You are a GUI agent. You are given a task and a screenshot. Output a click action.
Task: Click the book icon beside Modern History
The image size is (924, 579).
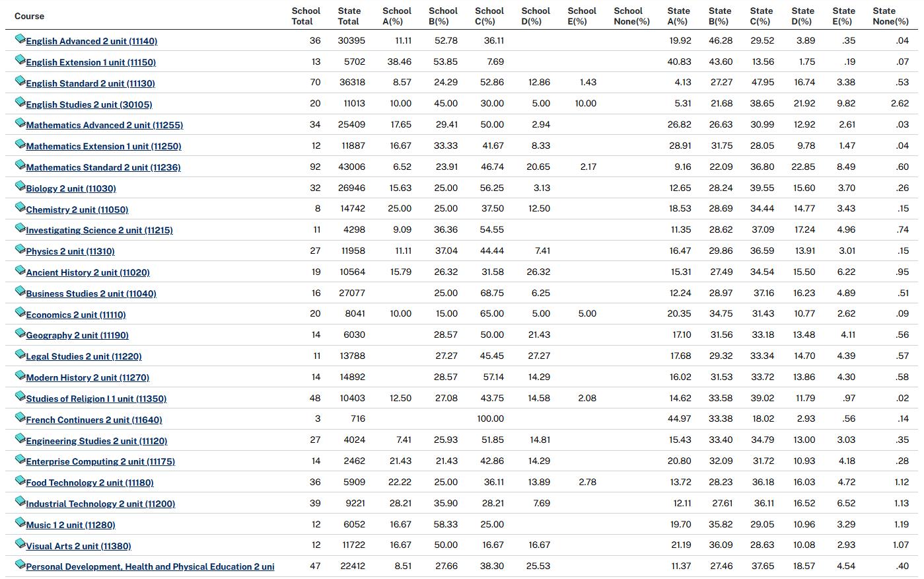20,376
